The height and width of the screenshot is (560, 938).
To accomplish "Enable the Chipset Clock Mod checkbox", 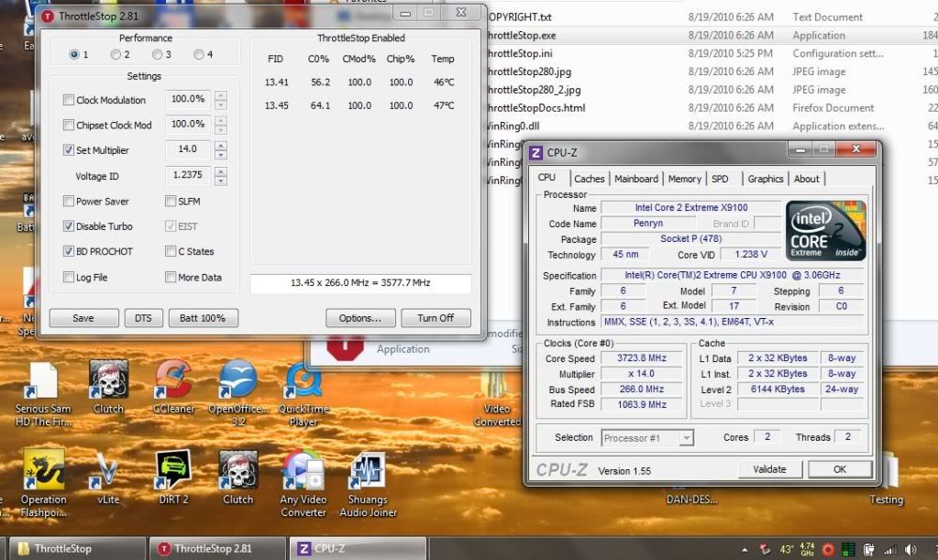I will click(x=68, y=125).
